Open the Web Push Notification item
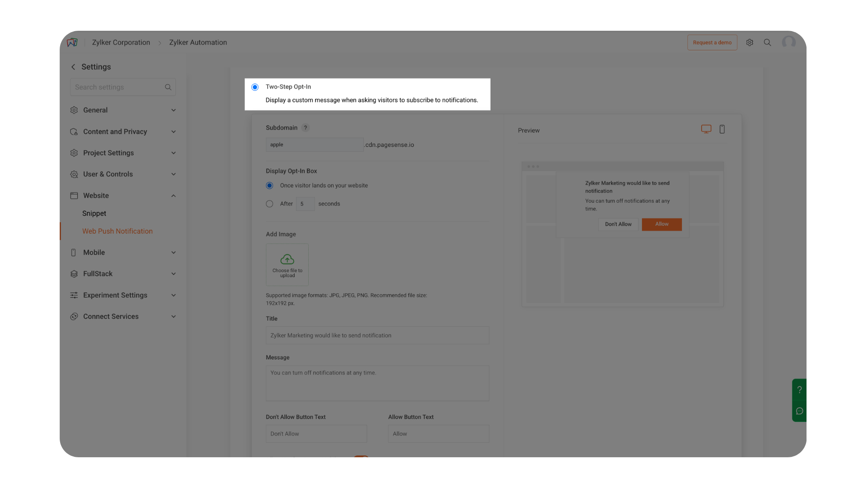The width and height of the screenshot is (868, 488). (x=117, y=231)
